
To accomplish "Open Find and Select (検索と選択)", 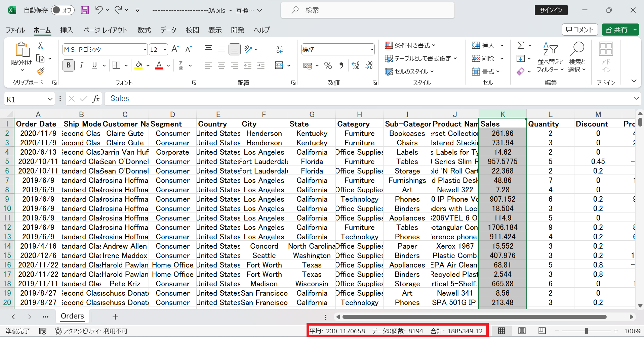I will [x=577, y=57].
